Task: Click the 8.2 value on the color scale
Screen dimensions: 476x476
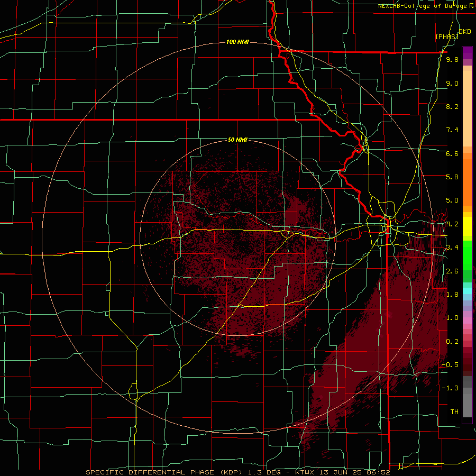Action: pyautogui.click(x=452, y=106)
